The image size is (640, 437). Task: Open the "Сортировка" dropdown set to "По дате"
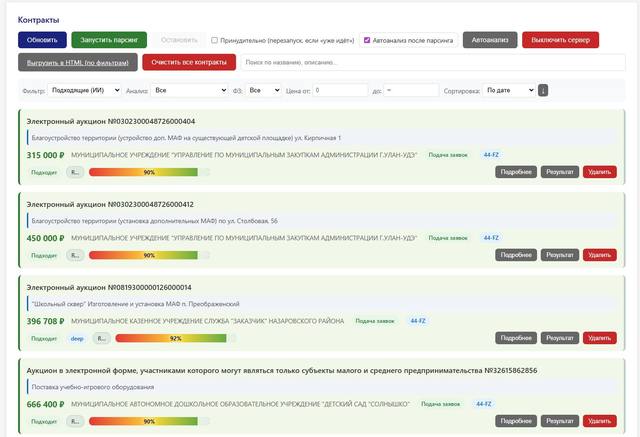click(x=508, y=90)
